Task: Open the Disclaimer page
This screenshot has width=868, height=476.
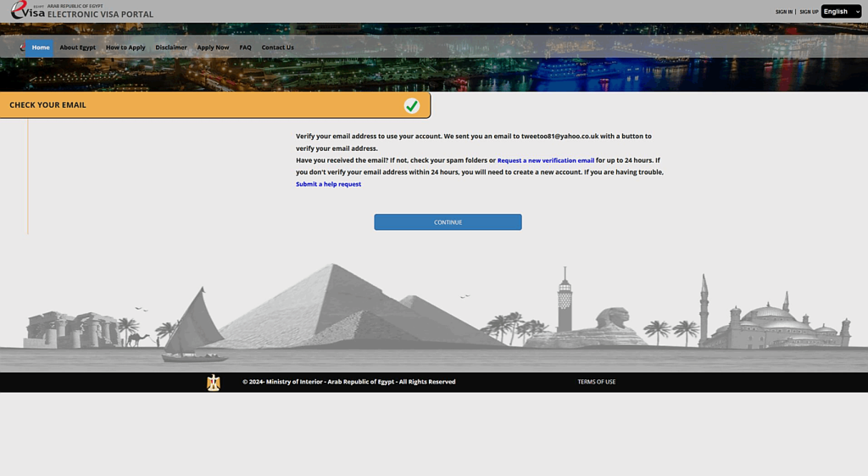Action: [x=171, y=48]
